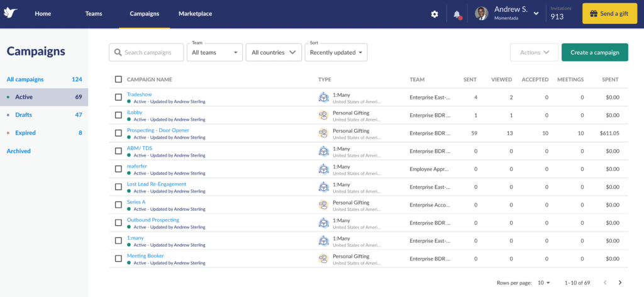Expand the All countries dropdown
The image size is (644, 297).
(274, 52)
